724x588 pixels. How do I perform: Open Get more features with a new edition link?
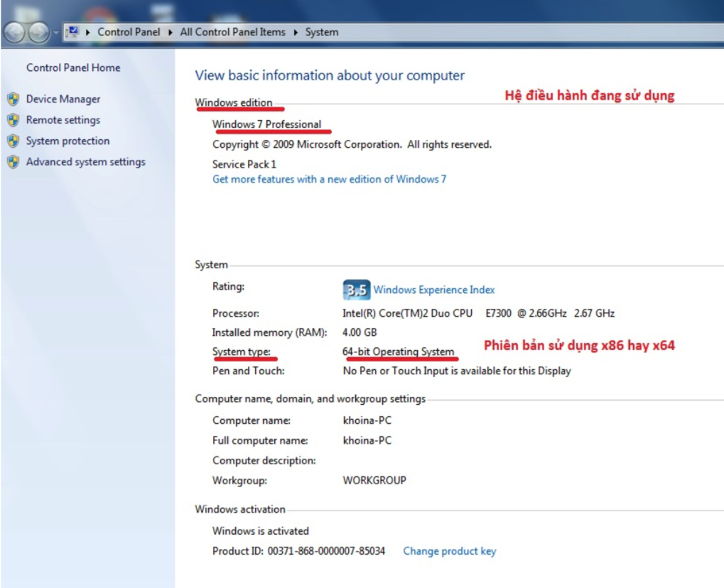pos(329,179)
